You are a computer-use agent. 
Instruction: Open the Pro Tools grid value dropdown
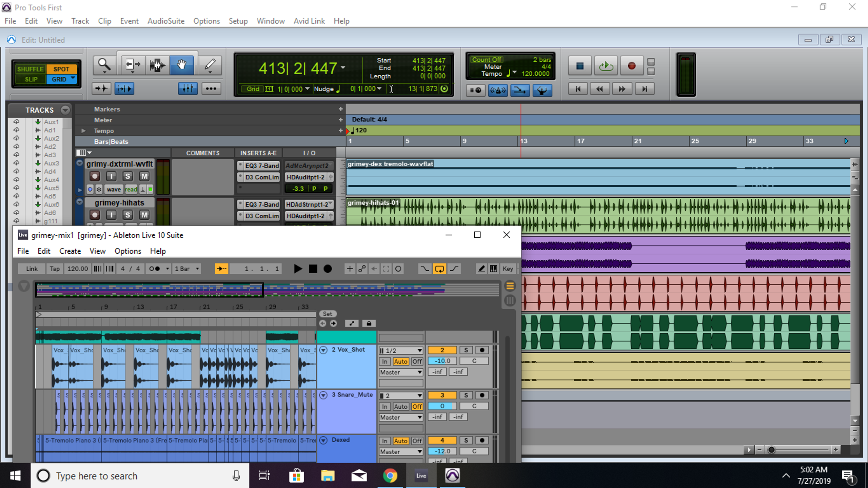[x=307, y=89]
